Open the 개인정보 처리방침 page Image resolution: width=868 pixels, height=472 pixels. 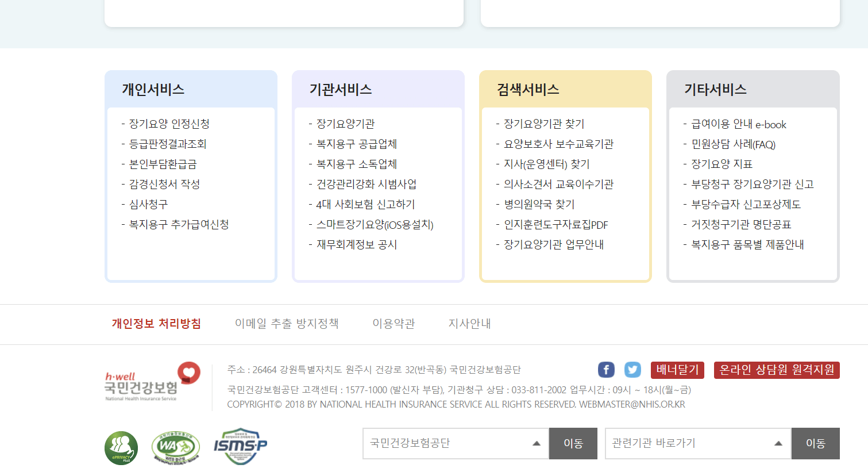pyautogui.click(x=156, y=324)
